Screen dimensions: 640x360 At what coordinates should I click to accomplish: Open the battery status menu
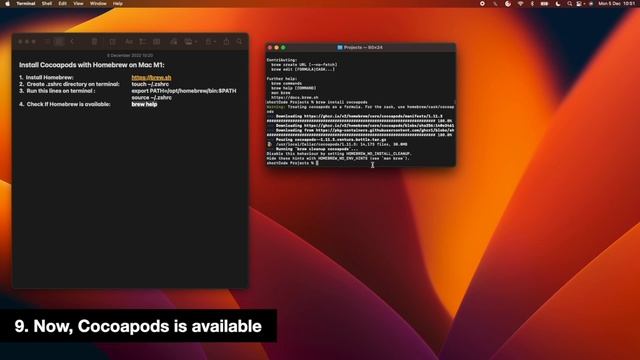544,3
